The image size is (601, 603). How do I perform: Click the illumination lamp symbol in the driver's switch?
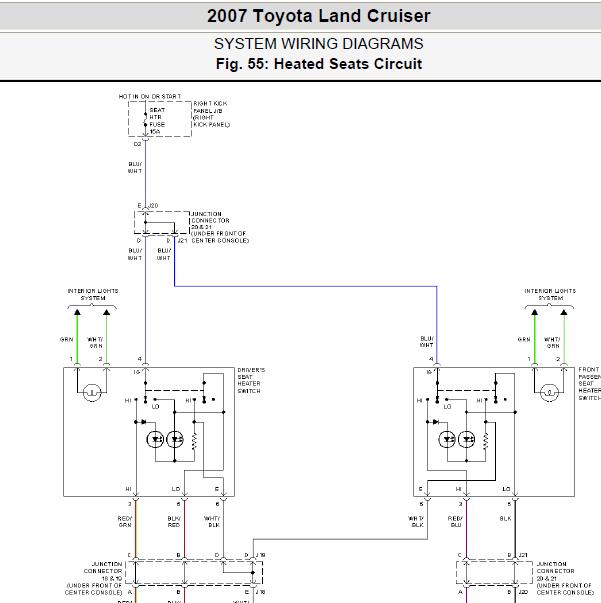tap(92, 393)
